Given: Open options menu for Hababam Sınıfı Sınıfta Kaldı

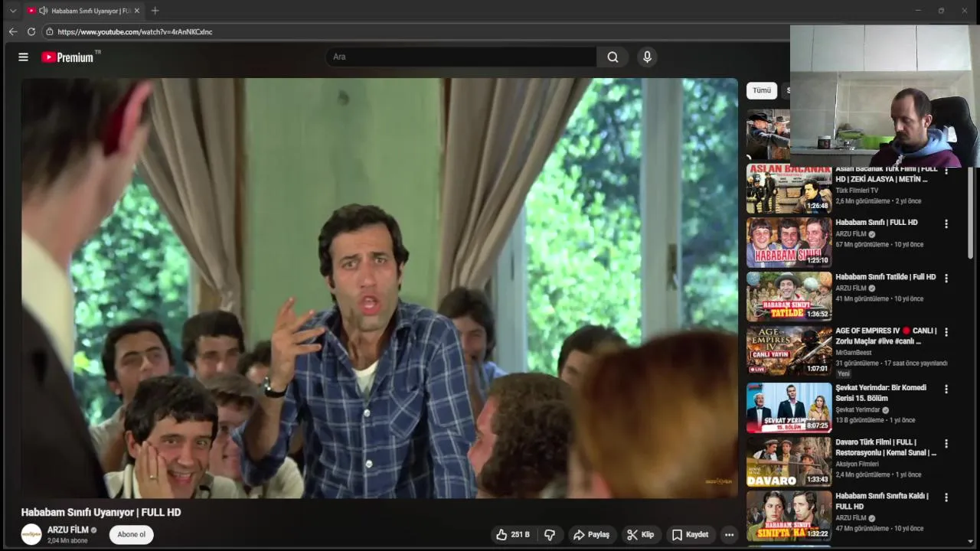Looking at the screenshot, I should coord(946,497).
